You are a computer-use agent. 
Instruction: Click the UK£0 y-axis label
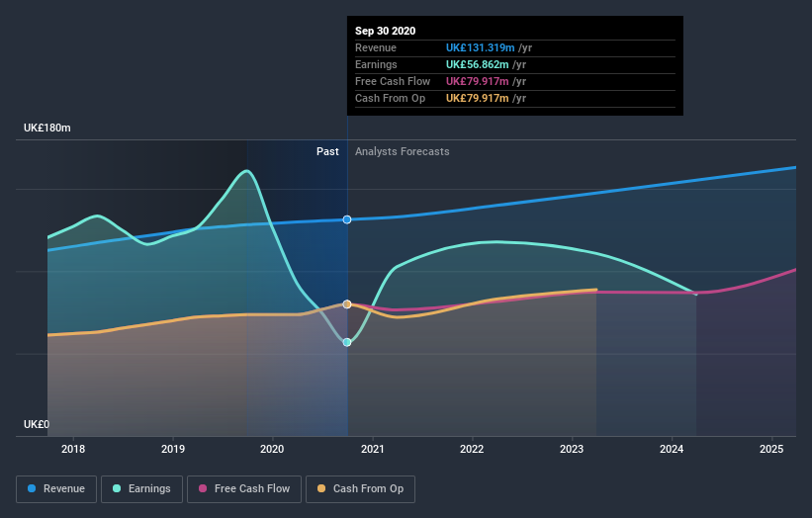click(37, 424)
